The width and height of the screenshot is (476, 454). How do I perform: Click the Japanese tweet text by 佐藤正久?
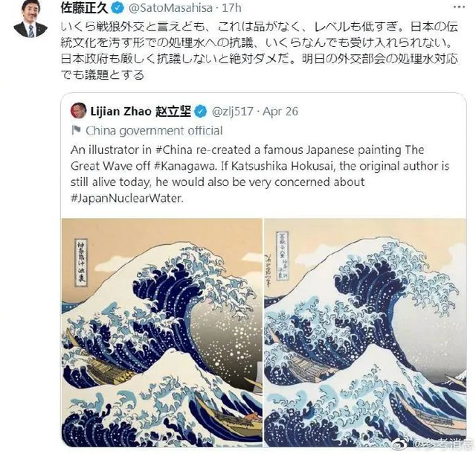coord(260,51)
